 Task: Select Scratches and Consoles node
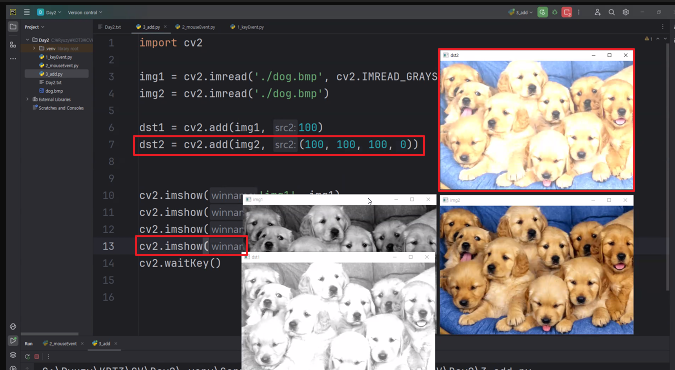click(58, 108)
